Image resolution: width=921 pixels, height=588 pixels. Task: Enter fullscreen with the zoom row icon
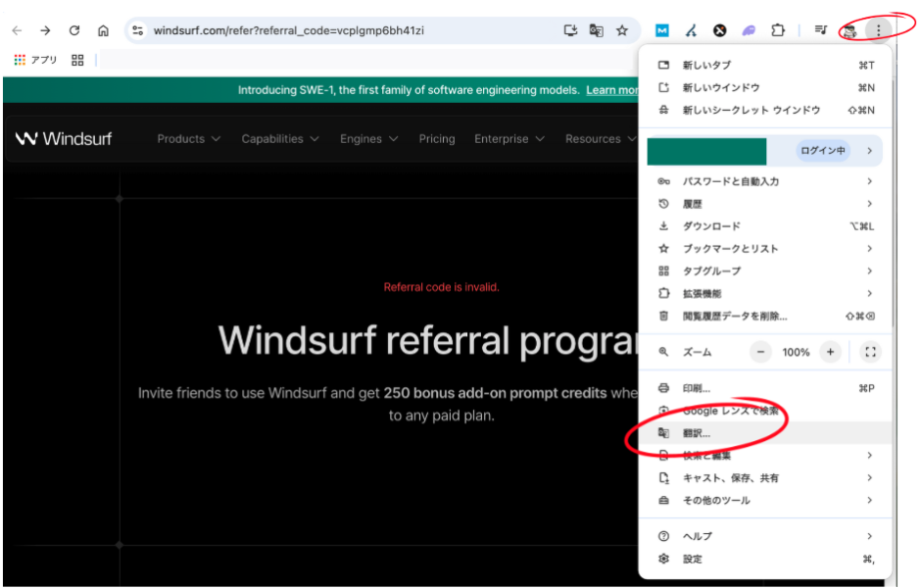[870, 352]
